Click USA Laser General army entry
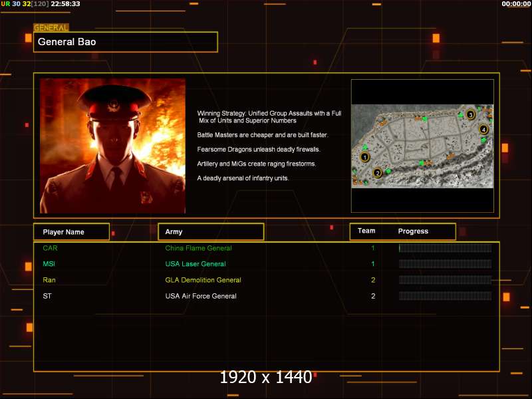Screen dimensions: 532x399 [x=196, y=264]
